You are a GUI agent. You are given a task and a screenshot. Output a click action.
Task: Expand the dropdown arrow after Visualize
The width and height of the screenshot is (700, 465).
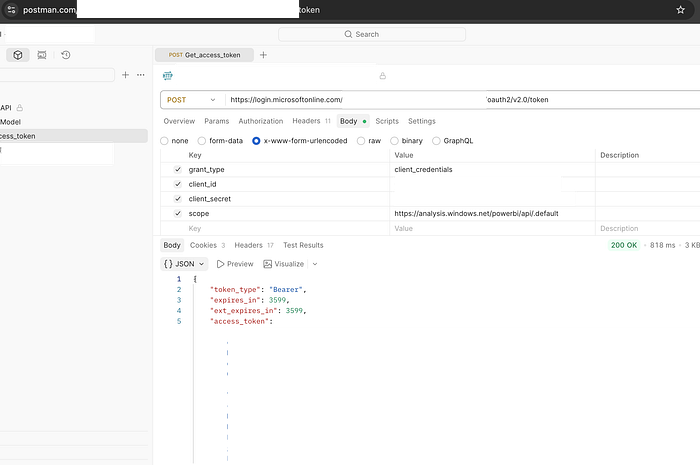click(x=315, y=264)
